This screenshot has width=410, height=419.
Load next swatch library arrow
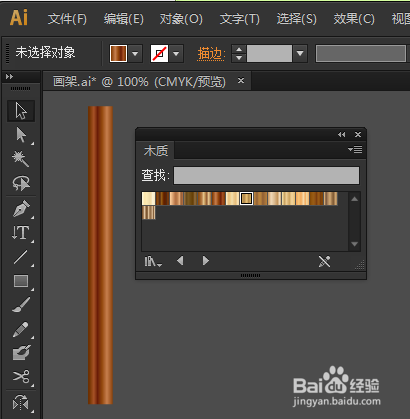206,261
